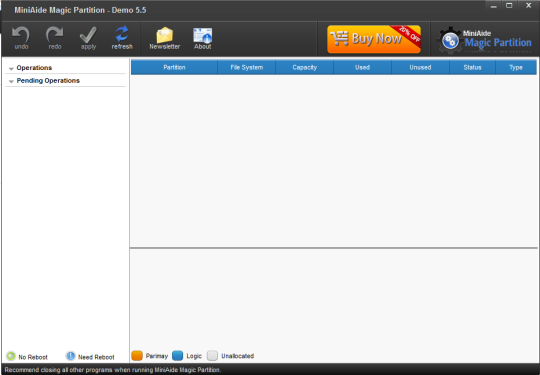Collapse the Pending Operations section arrow
540x375 pixels.
11,81
